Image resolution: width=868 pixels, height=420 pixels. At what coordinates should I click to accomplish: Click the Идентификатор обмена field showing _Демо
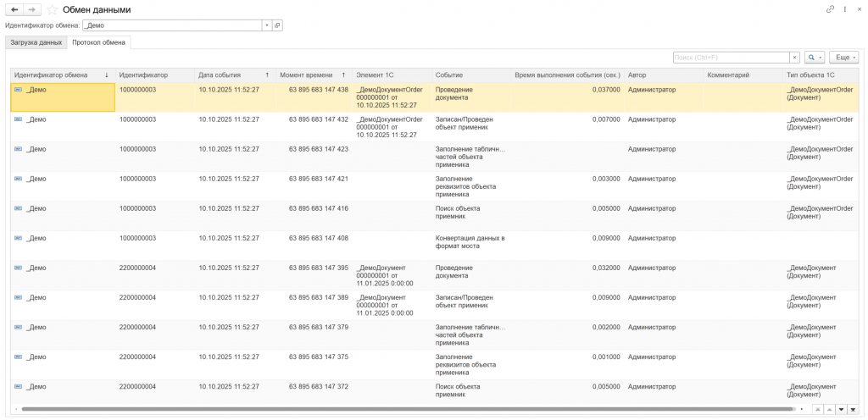coord(172,25)
